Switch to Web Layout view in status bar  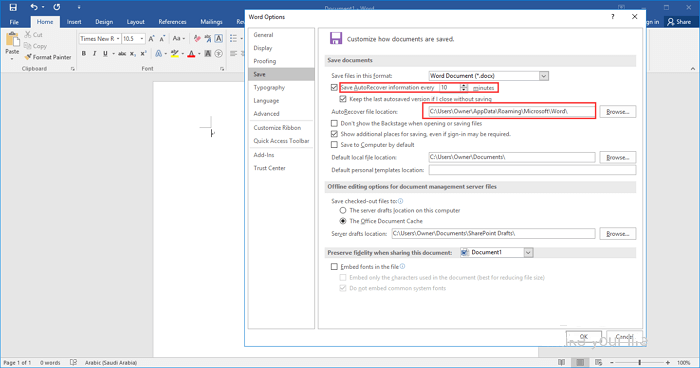click(599, 362)
